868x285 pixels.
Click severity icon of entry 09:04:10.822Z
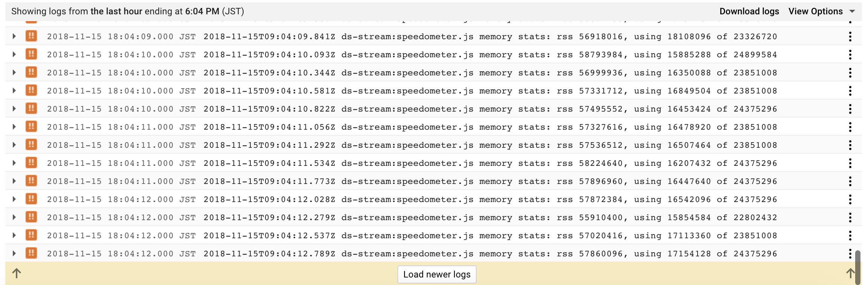click(31, 108)
